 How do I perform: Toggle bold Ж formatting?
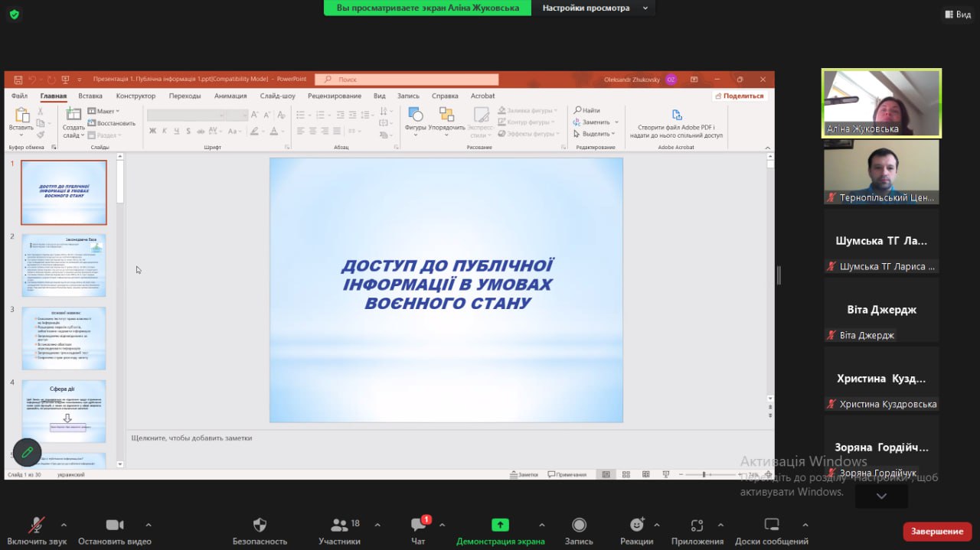pos(153,132)
